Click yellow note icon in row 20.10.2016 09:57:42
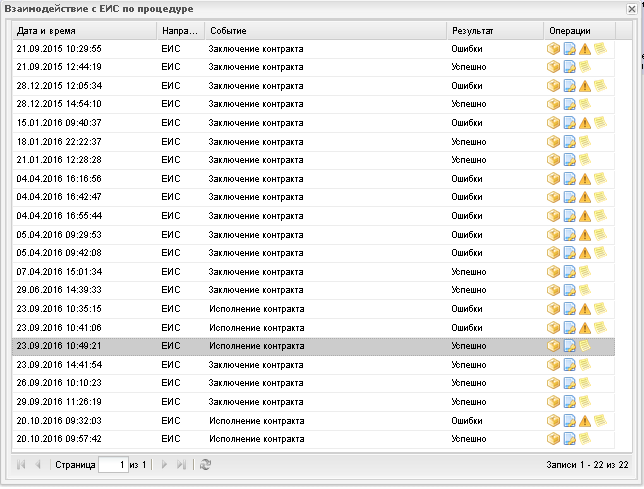 (x=585, y=438)
